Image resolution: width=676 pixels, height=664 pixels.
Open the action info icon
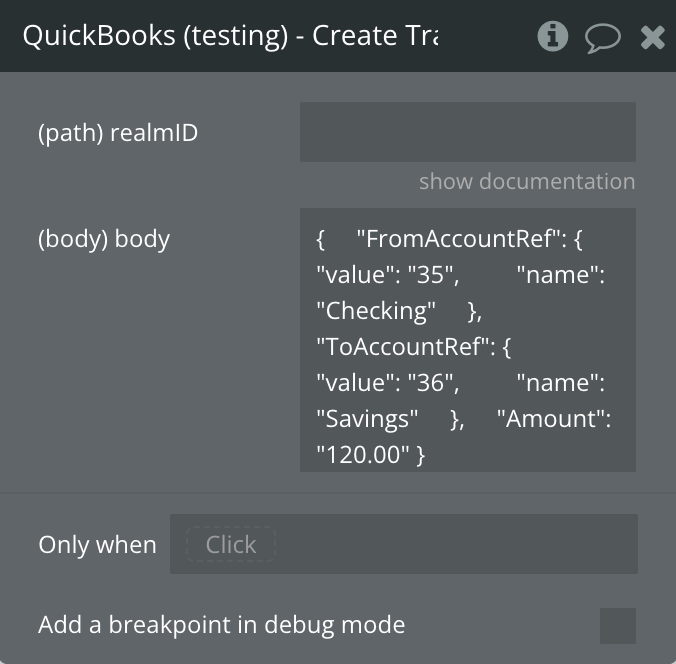(x=552, y=37)
